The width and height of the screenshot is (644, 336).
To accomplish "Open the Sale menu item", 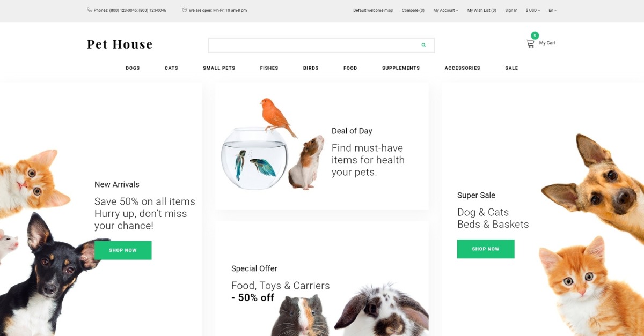I will tap(511, 68).
